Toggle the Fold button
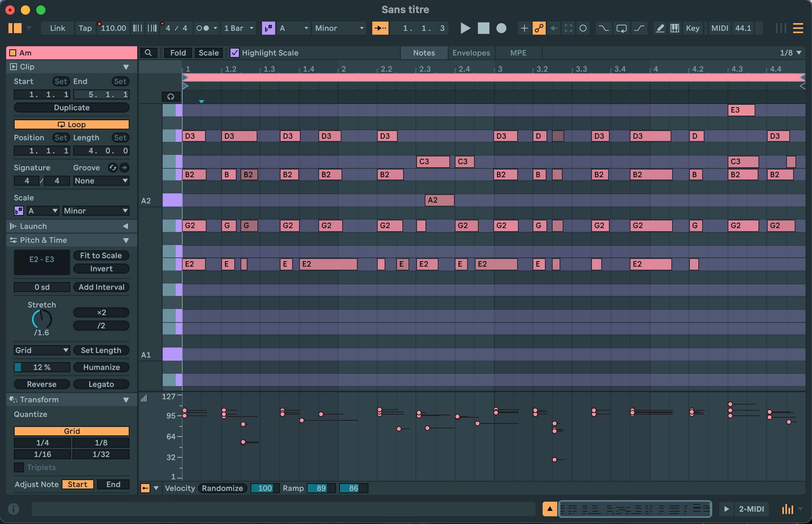 tap(178, 53)
